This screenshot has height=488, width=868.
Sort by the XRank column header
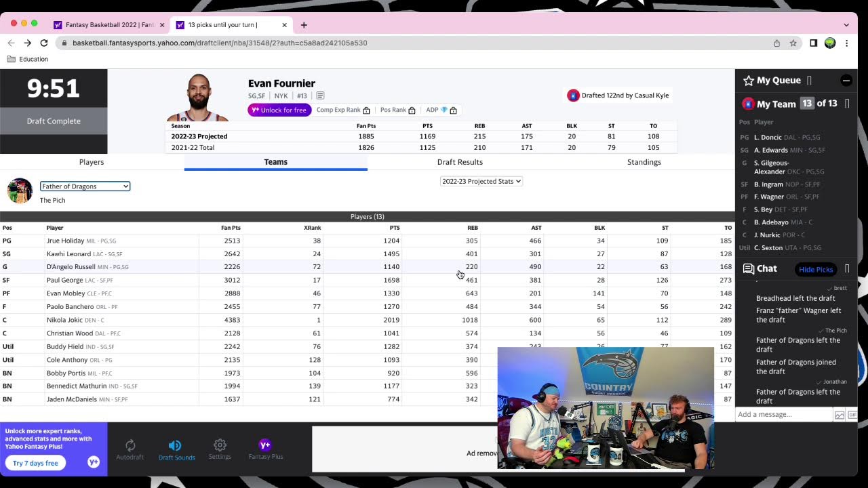point(312,228)
